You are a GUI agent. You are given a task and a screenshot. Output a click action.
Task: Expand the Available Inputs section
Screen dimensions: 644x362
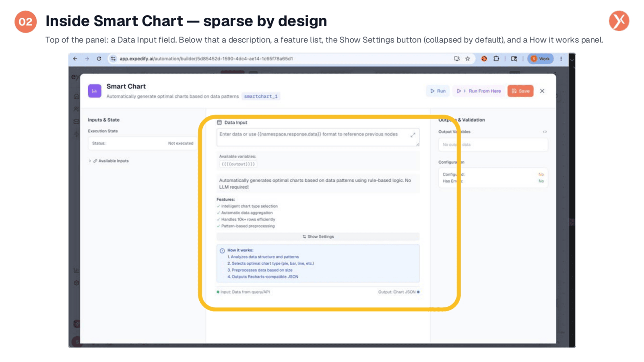[x=109, y=161]
